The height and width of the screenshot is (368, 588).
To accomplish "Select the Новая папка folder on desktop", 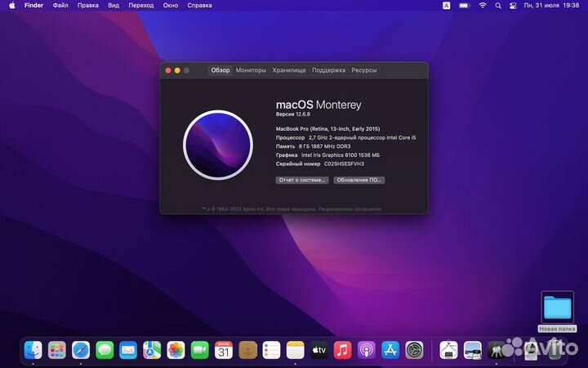I will coord(557,312).
